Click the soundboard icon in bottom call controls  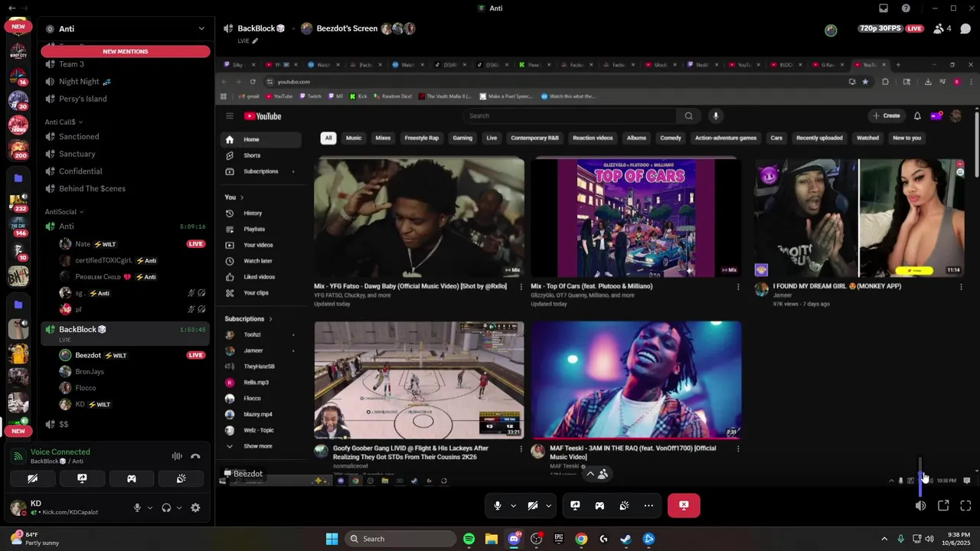point(624,505)
